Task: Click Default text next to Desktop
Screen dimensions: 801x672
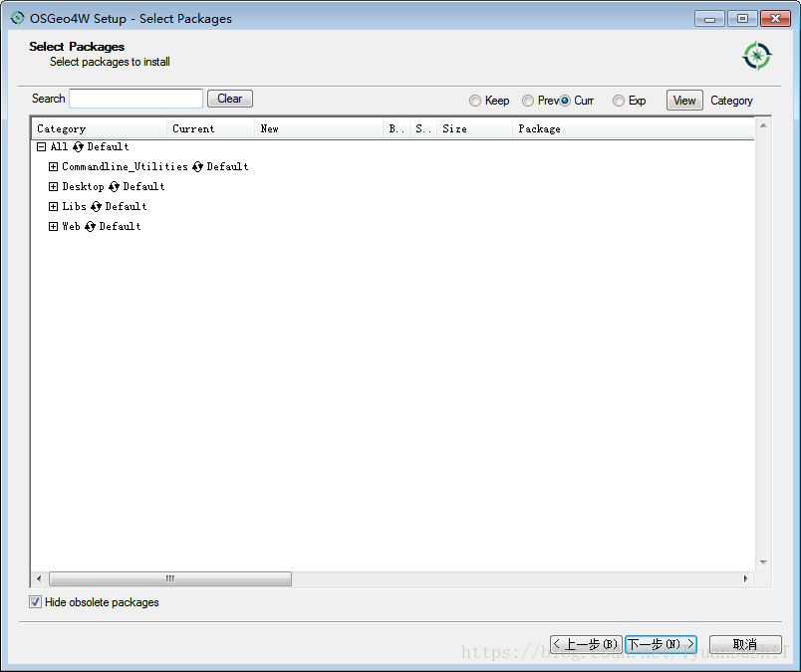Action: point(144,187)
